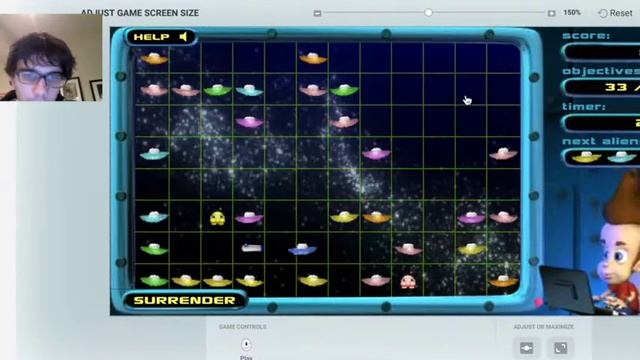640x360 pixels.
Task: Click the timer display field
Action: tap(601, 122)
